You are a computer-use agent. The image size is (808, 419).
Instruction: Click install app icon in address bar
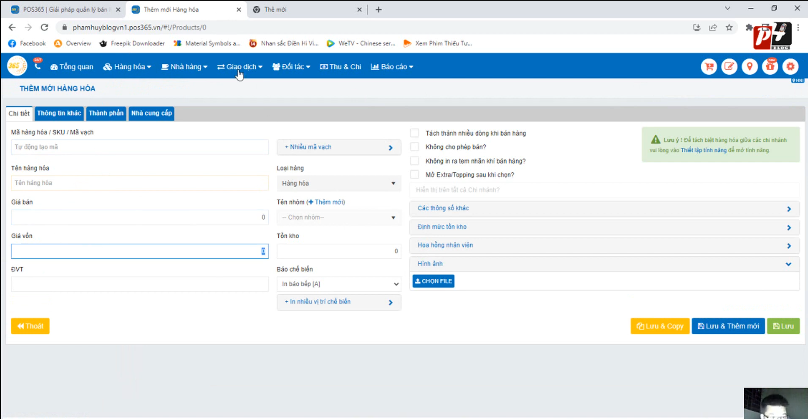point(697,27)
